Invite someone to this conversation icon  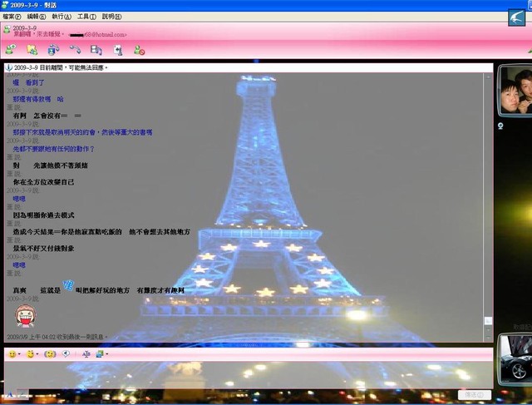(x=11, y=50)
